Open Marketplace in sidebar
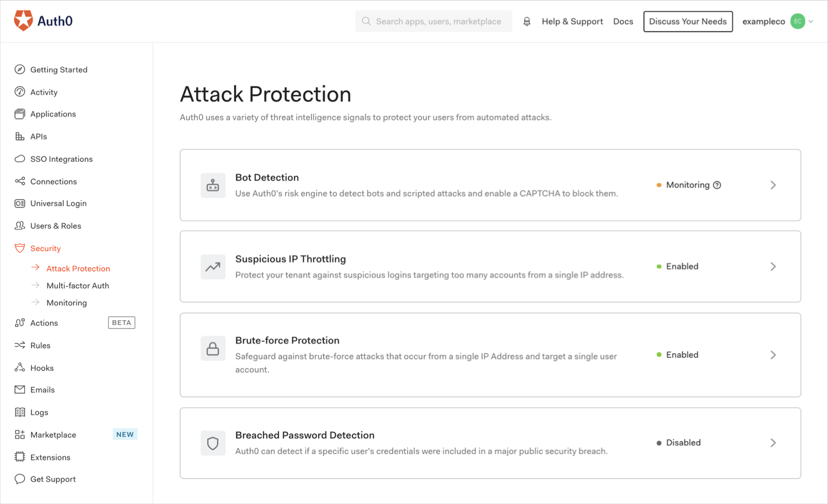This screenshot has width=828, height=504. click(x=53, y=434)
